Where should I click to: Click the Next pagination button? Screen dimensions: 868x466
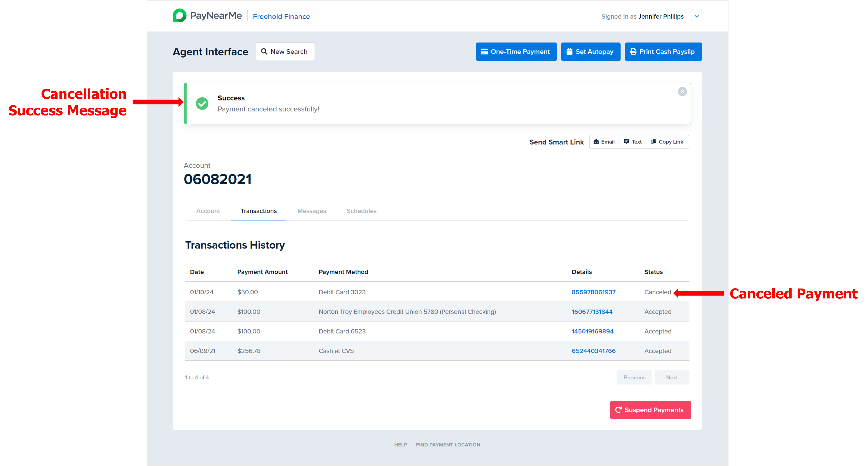pos(672,377)
